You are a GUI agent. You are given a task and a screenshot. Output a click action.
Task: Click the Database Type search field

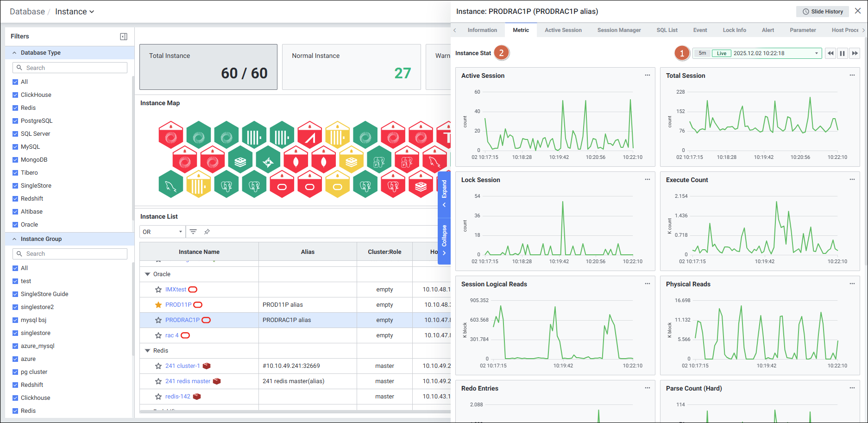point(70,68)
